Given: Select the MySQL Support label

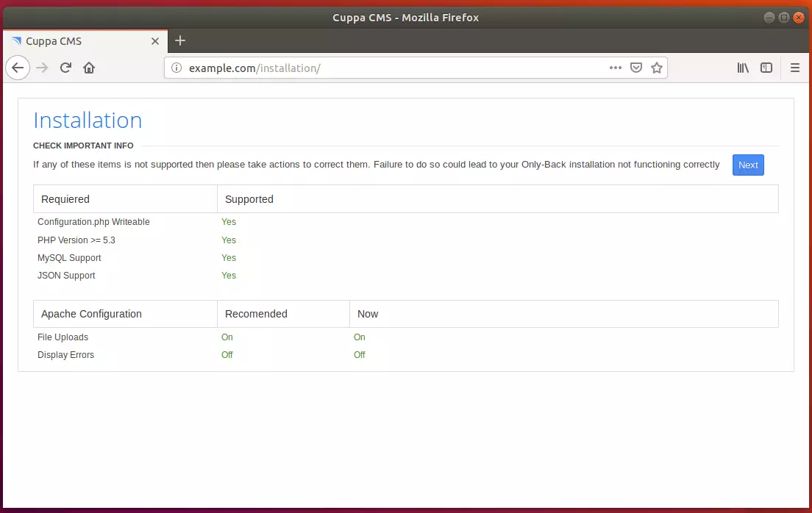Looking at the screenshot, I should click(69, 258).
